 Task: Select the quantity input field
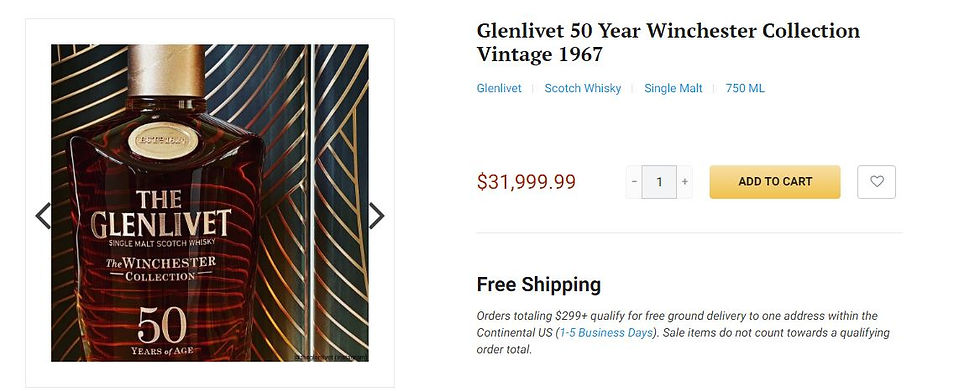tap(659, 182)
